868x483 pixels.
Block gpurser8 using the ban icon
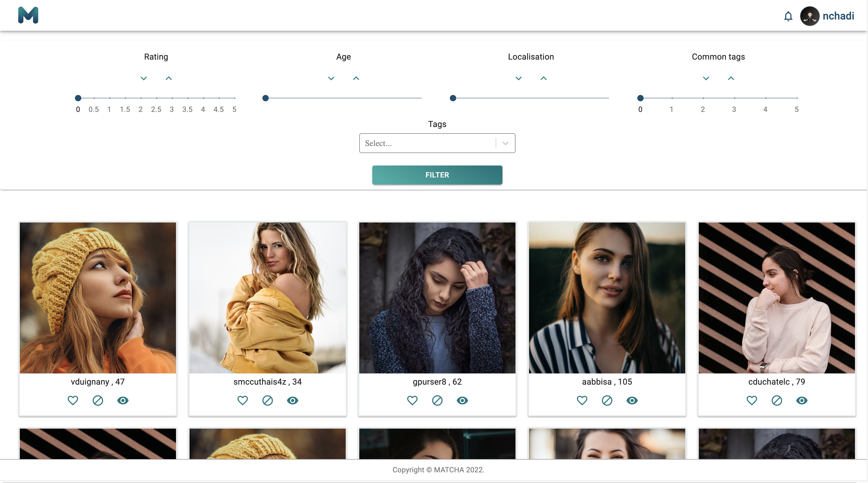(x=437, y=401)
